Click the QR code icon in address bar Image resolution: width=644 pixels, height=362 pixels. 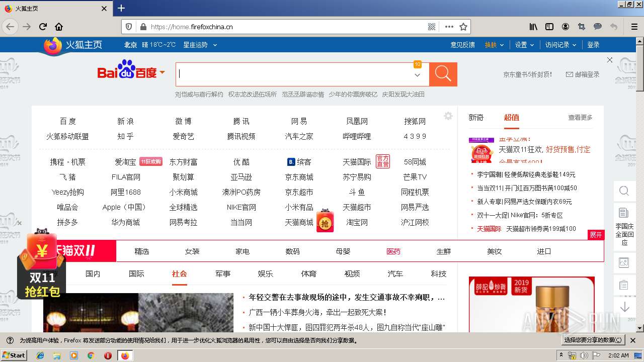click(x=432, y=27)
